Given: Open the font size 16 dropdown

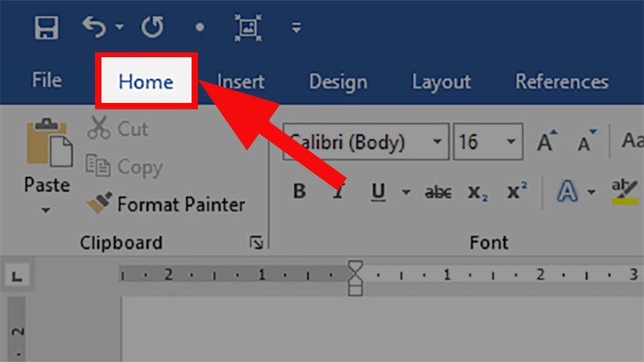Looking at the screenshot, I should coord(511,143).
